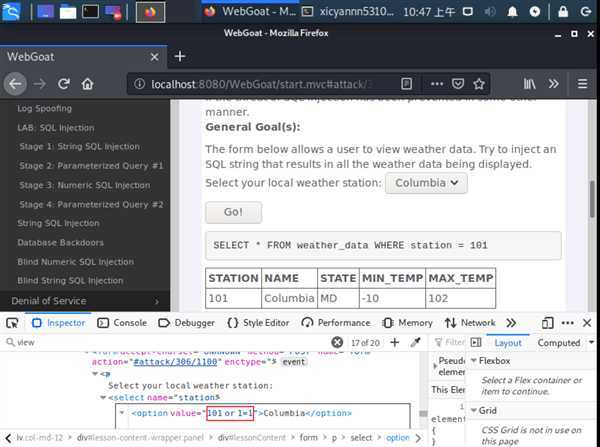Open the Firefox home page

(87, 84)
